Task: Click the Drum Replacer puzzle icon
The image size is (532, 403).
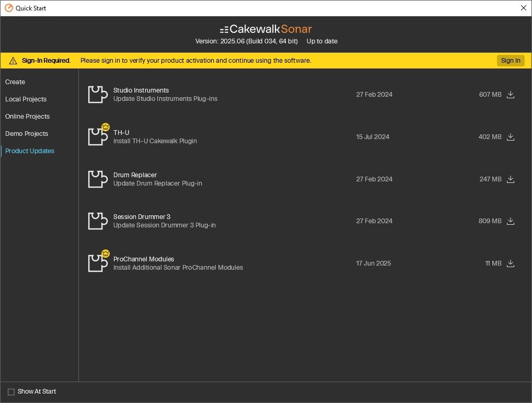Action: click(98, 179)
